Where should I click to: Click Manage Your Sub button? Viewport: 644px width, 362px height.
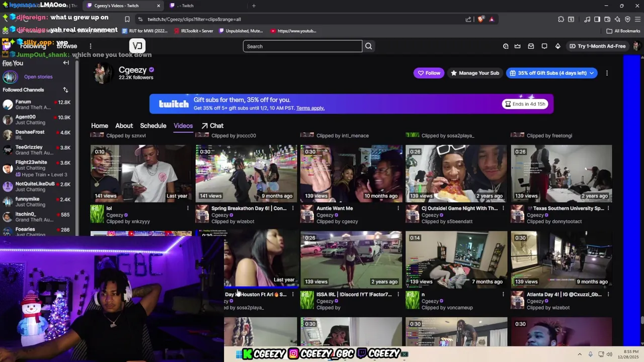475,73
